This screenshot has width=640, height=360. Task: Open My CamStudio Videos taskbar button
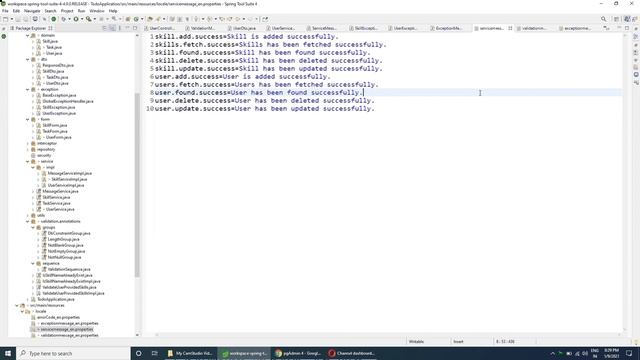[x=190, y=353]
